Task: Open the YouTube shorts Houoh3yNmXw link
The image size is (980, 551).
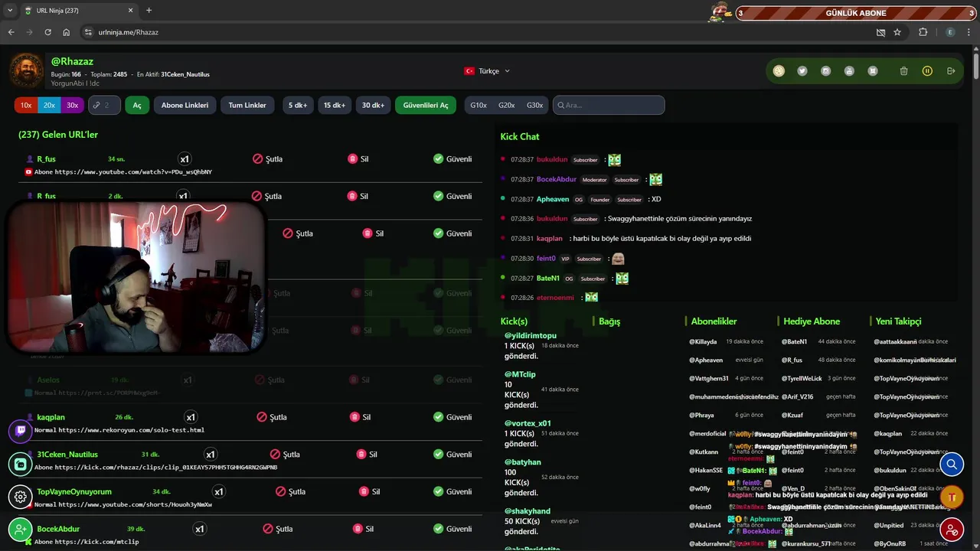Action: pyautogui.click(x=133, y=504)
